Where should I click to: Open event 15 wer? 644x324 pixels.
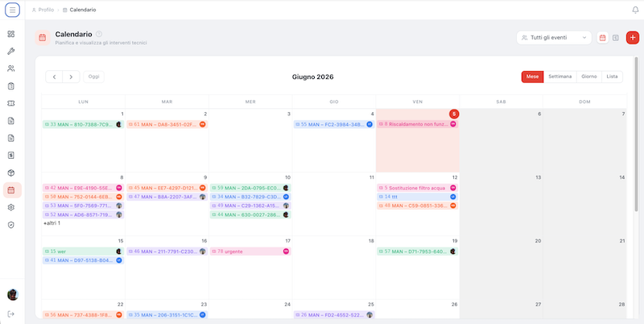click(84, 251)
